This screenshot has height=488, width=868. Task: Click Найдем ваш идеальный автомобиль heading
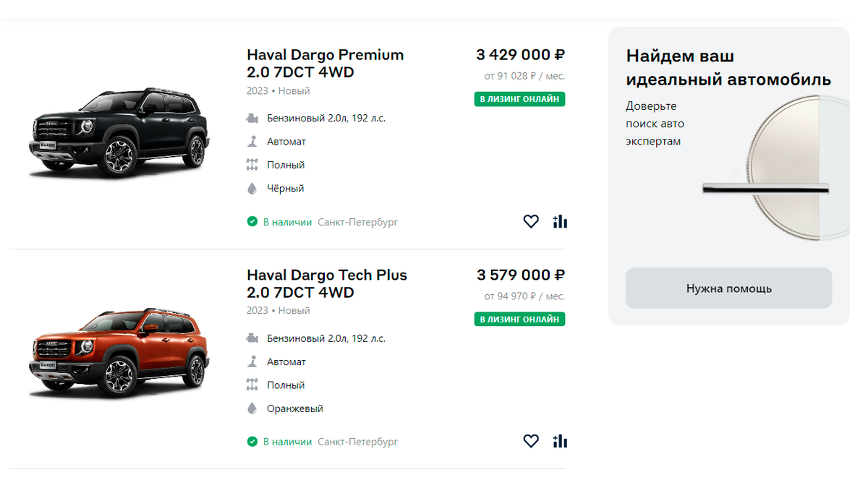728,67
